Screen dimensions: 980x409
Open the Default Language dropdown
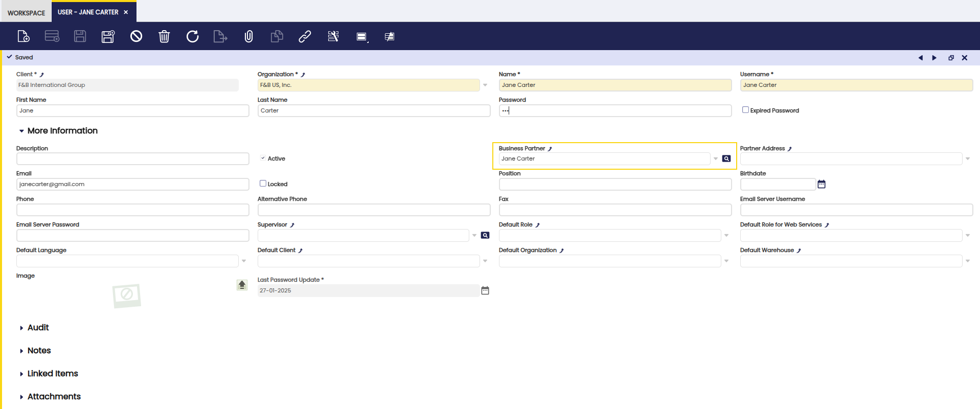tap(244, 261)
